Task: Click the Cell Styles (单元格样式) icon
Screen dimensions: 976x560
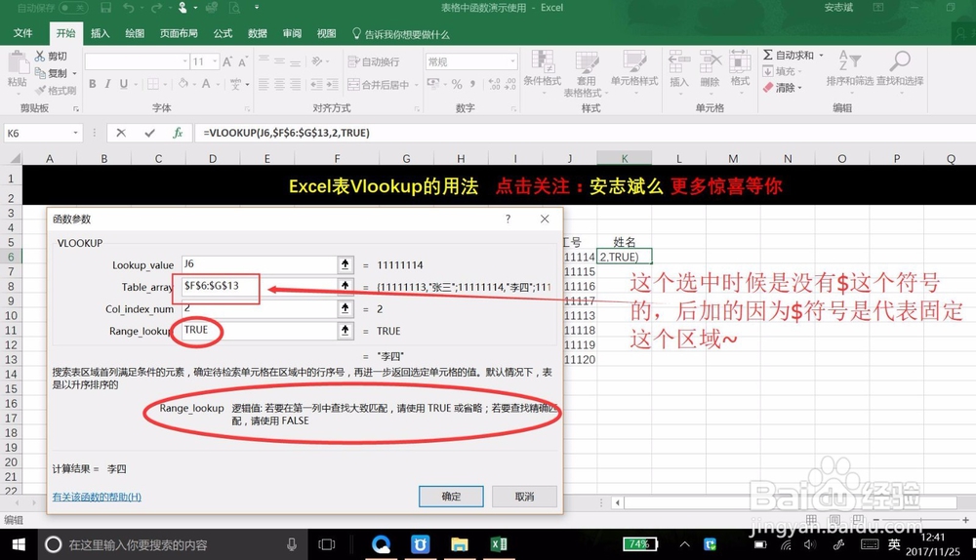Action: (633, 61)
